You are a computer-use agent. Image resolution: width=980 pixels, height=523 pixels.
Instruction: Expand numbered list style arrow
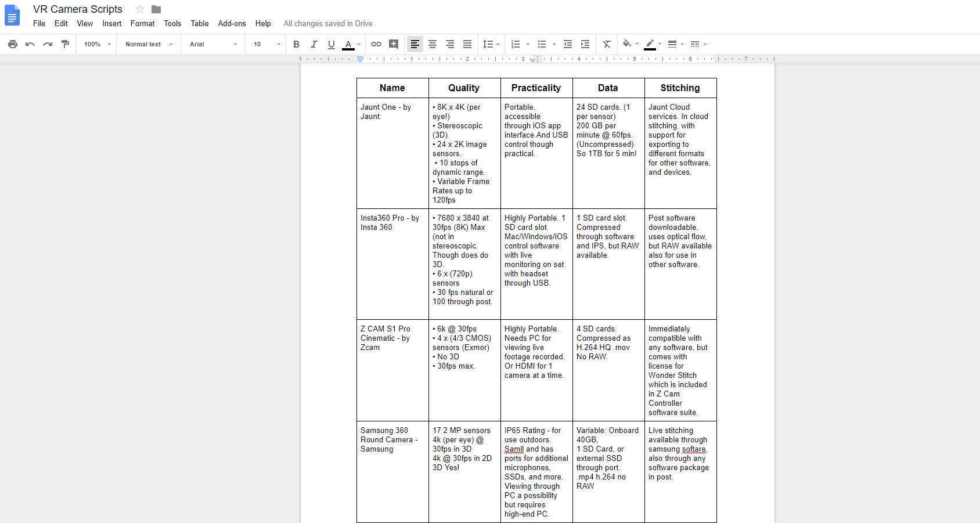(x=528, y=44)
